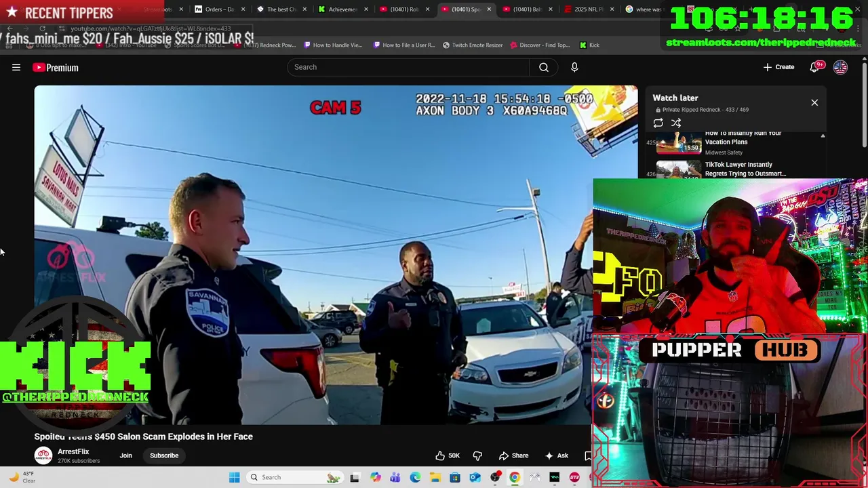Image resolution: width=868 pixels, height=488 pixels.
Task: Open Microsoft Store from the taskbar
Action: pyautogui.click(x=455, y=477)
